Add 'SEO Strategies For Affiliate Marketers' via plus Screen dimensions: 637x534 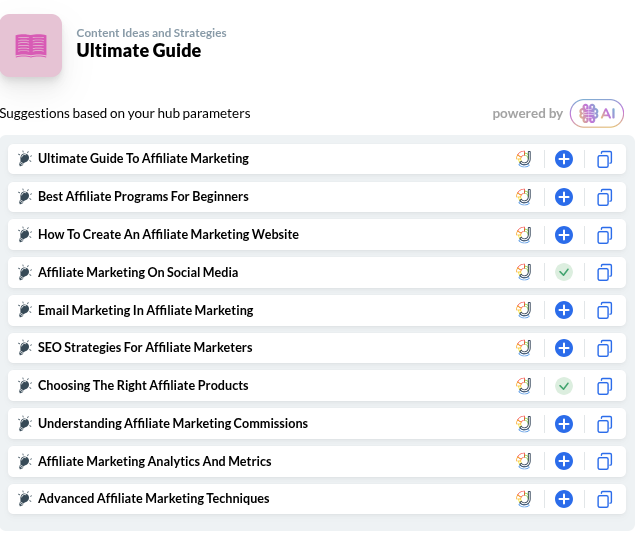[x=564, y=348]
